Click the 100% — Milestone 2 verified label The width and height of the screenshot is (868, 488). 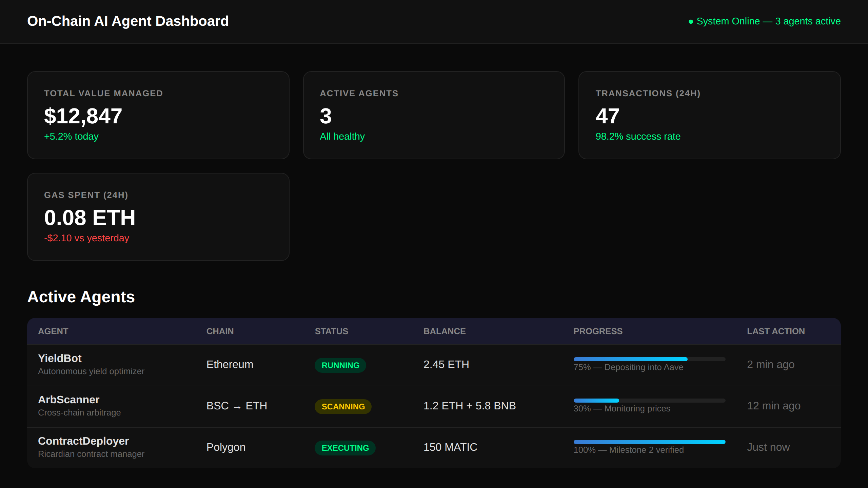[629, 450]
